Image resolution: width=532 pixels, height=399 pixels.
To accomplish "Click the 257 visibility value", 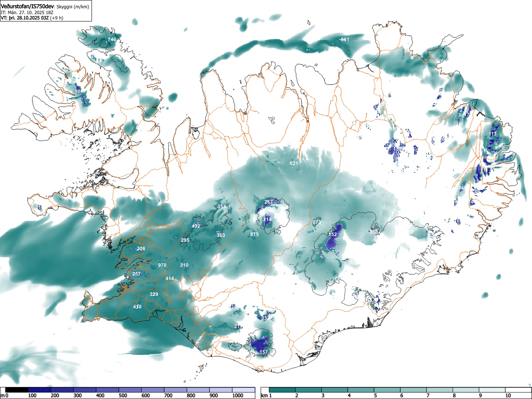I will (136, 274).
